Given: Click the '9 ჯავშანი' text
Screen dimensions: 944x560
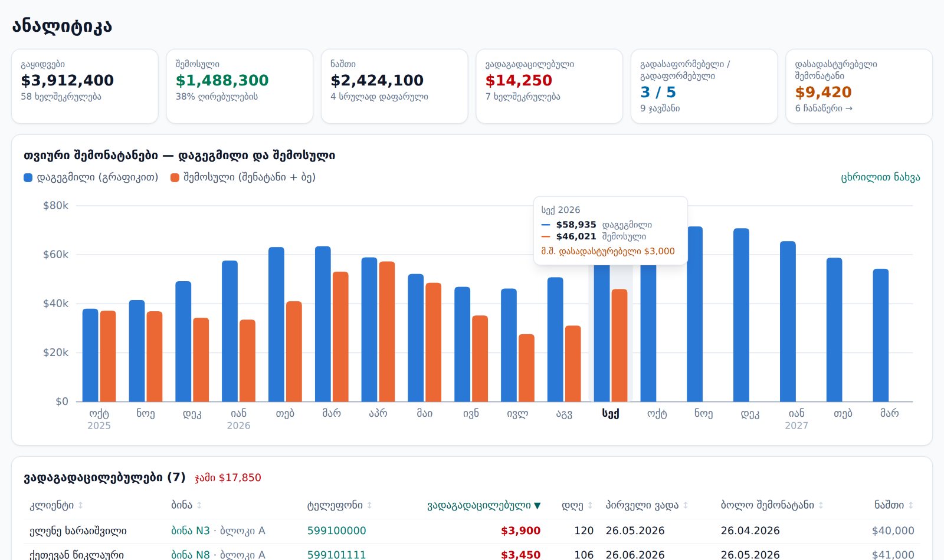Looking at the screenshot, I should (x=660, y=108).
